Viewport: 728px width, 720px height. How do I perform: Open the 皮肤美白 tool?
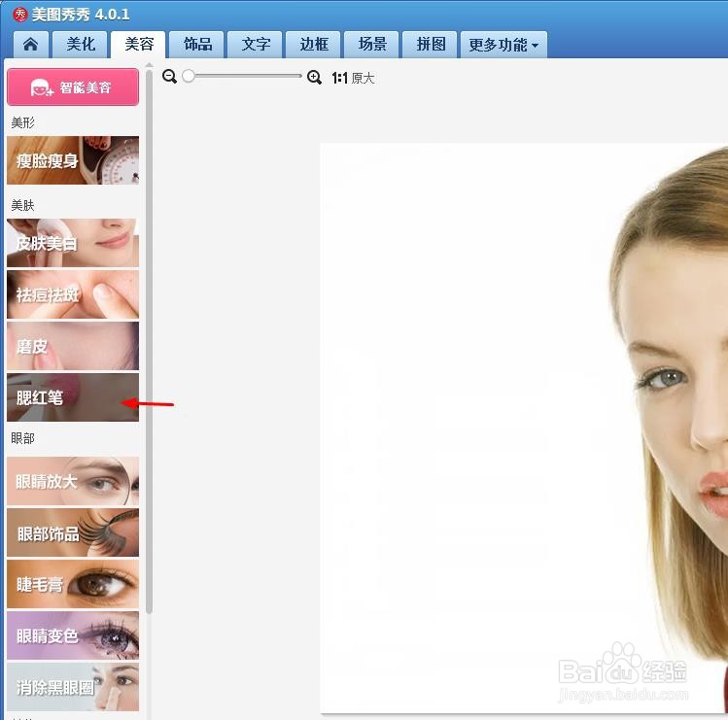coord(73,243)
